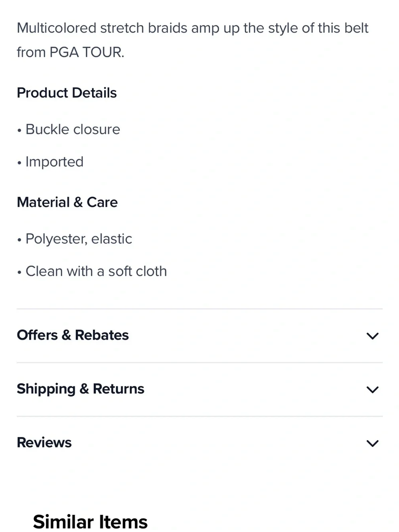Image resolution: width=399 pixels, height=532 pixels.
Task: Expand Shipping & Returns using its chevron arrow
Action: click(372, 390)
